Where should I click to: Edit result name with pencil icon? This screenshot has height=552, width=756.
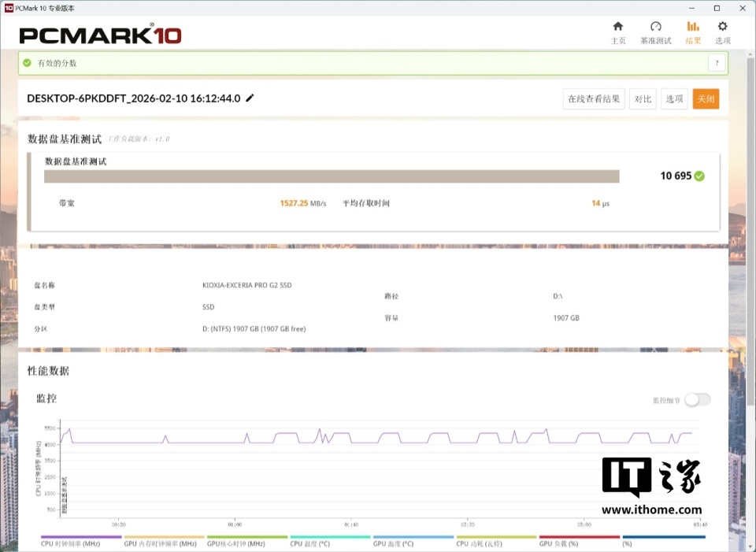pyautogui.click(x=250, y=98)
